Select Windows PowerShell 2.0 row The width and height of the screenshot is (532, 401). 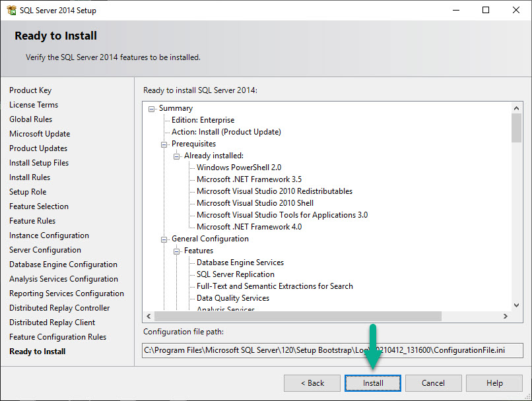point(239,168)
